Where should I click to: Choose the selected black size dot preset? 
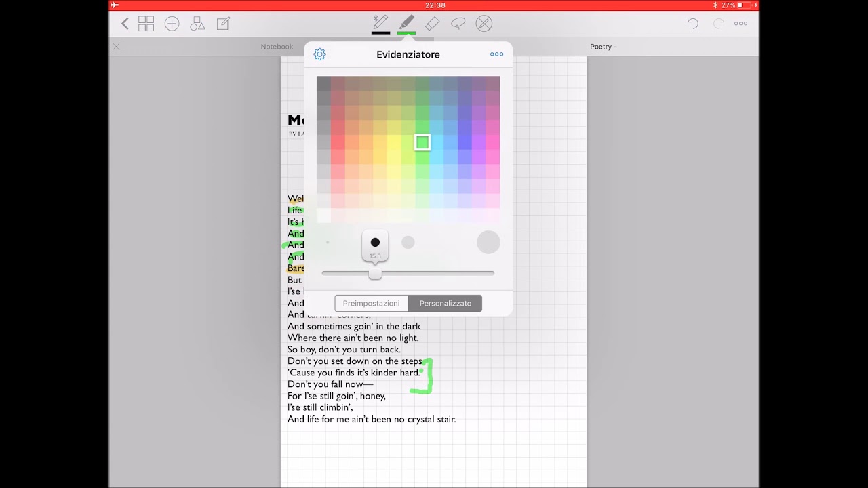(x=375, y=242)
